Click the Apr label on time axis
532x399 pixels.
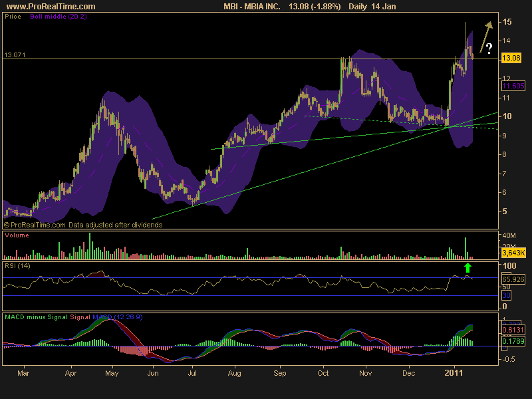tap(70, 373)
